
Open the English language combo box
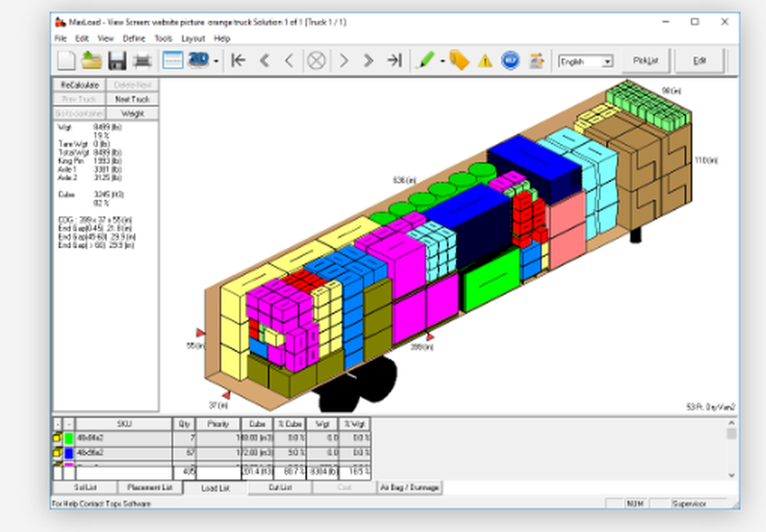tap(585, 61)
